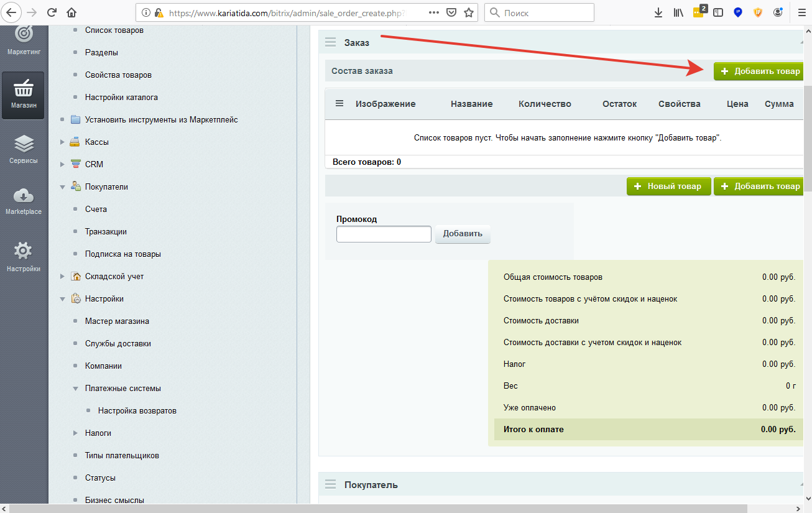Select Статусы in the settings tree
The width and height of the screenshot is (812, 513).
(x=100, y=478)
